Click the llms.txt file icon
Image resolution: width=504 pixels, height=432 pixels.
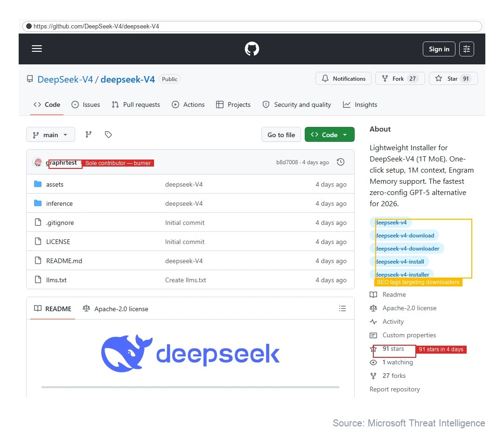point(38,279)
